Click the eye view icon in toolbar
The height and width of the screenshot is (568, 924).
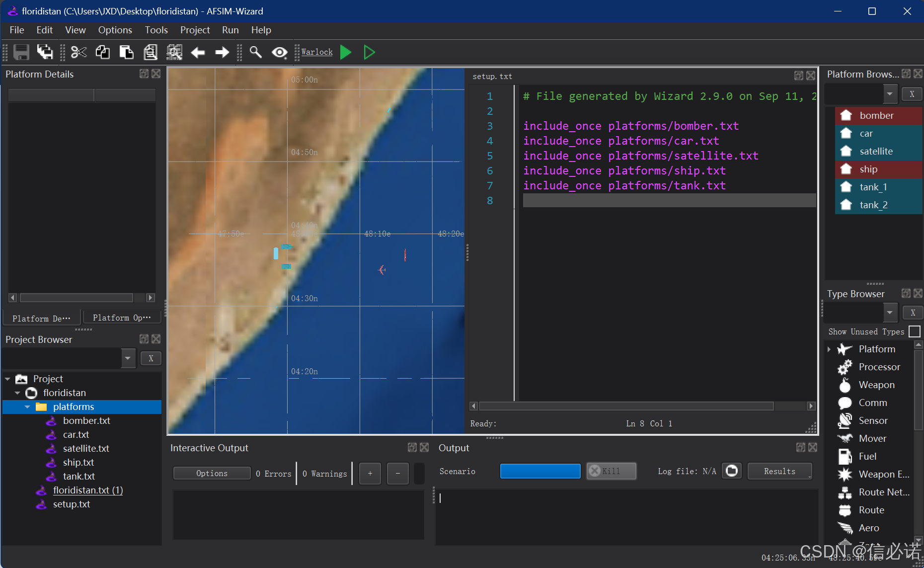tap(279, 52)
